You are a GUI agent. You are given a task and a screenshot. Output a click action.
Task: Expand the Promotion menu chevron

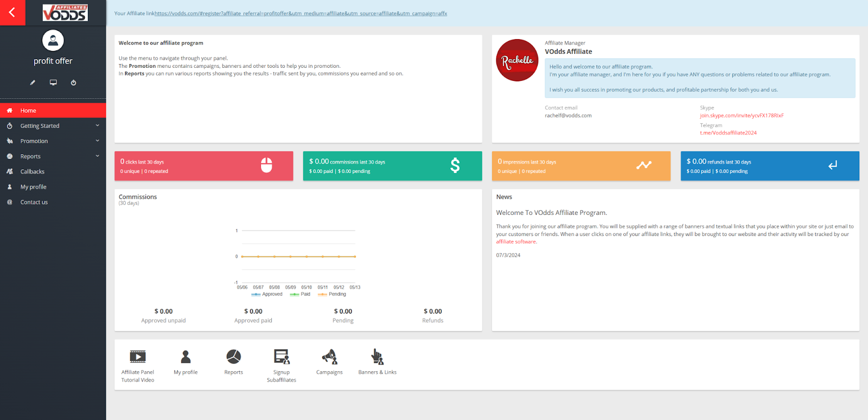(98, 141)
